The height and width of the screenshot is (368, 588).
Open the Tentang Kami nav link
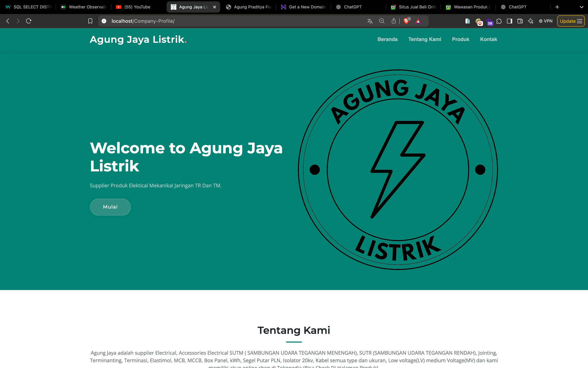pos(425,39)
